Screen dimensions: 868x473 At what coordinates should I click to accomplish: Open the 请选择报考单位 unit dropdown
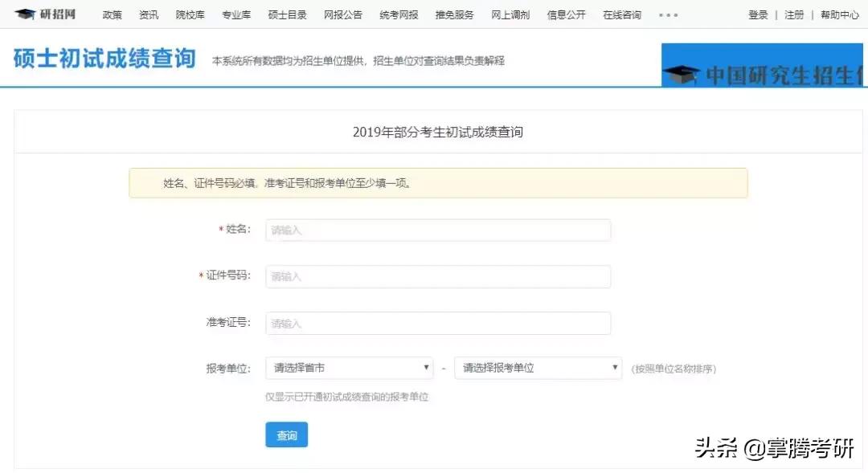[537, 367]
